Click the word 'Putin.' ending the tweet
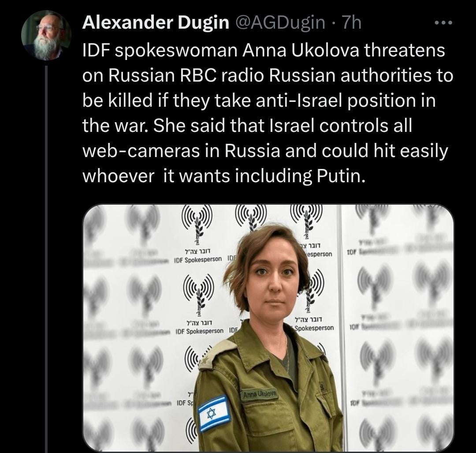 coord(341,176)
